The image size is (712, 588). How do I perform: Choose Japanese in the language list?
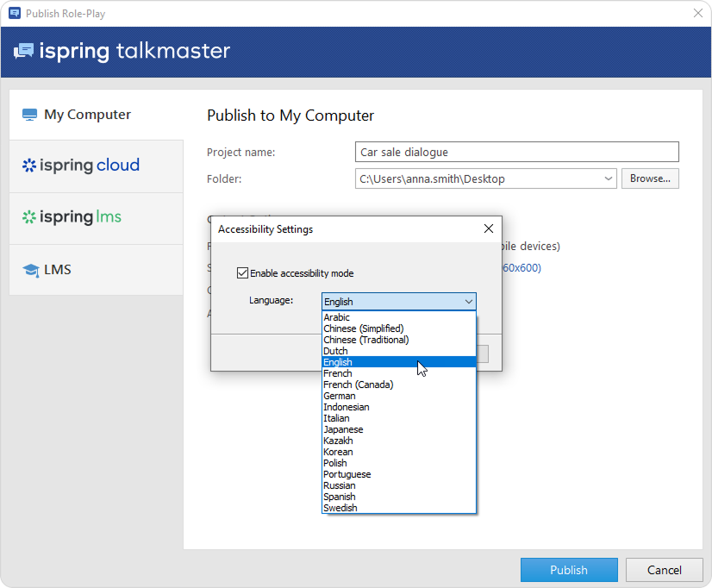[343, 429]
